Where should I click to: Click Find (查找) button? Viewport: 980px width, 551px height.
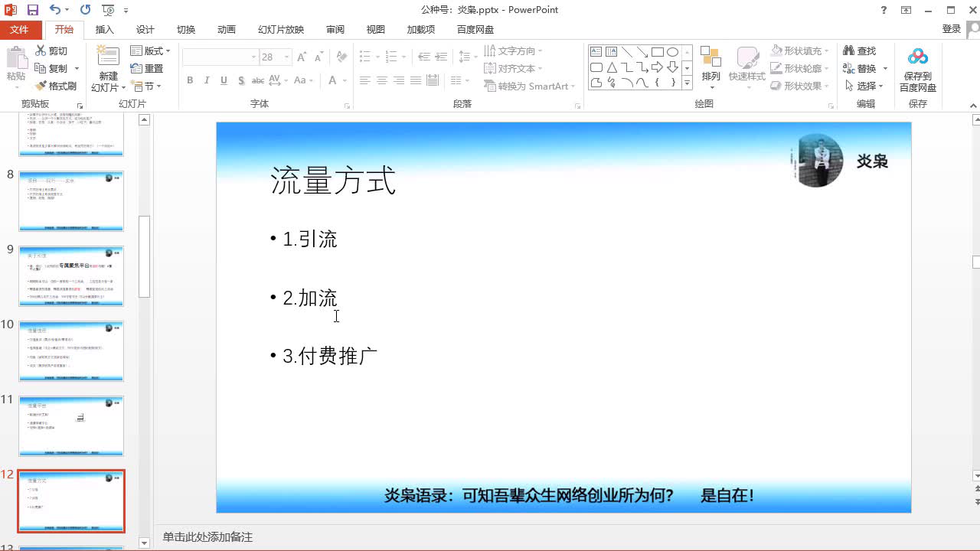860,51
